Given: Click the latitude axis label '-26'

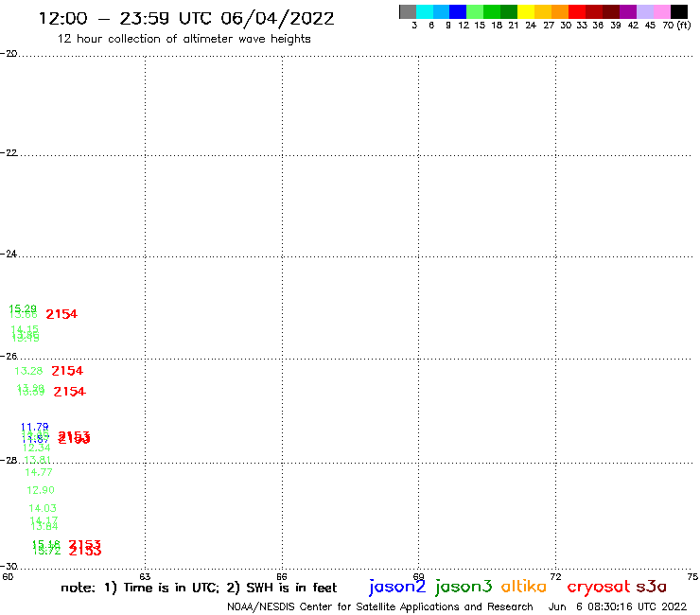Looking at the screenshot, I should pos(9,356).
